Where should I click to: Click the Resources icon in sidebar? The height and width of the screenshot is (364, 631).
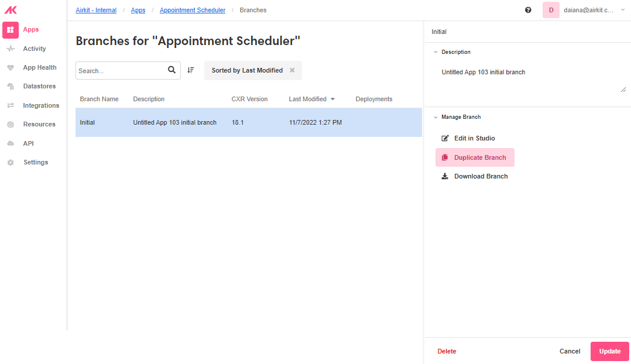11,124
